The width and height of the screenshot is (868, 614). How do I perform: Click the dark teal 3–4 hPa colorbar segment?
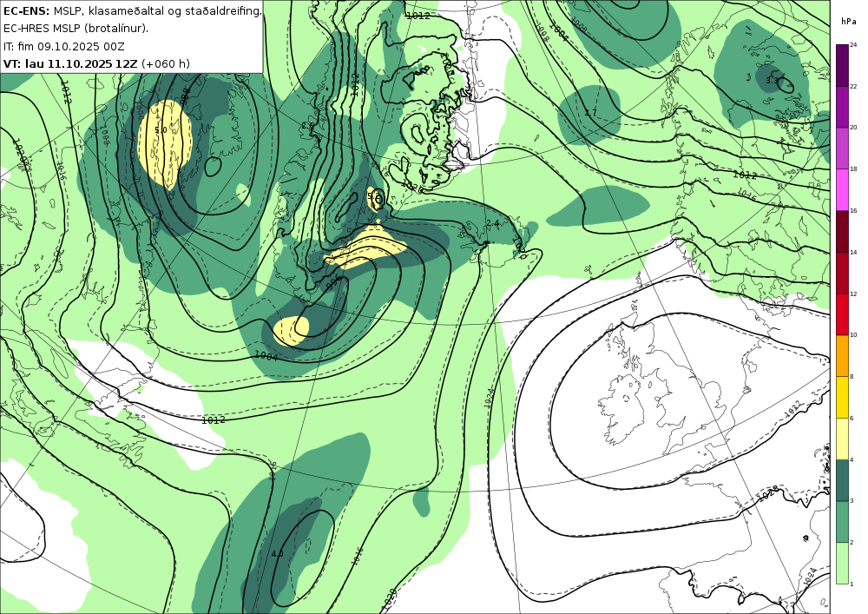842,480
